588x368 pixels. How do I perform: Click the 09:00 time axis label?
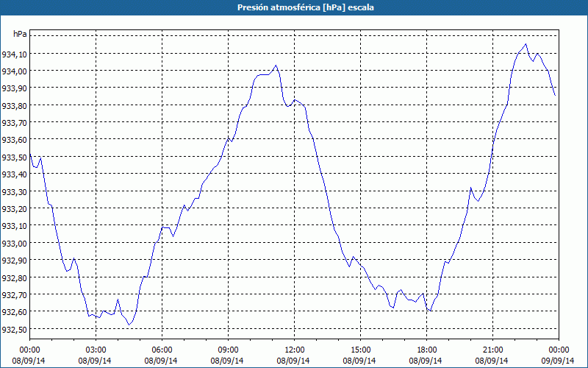(x=228, y=350)
